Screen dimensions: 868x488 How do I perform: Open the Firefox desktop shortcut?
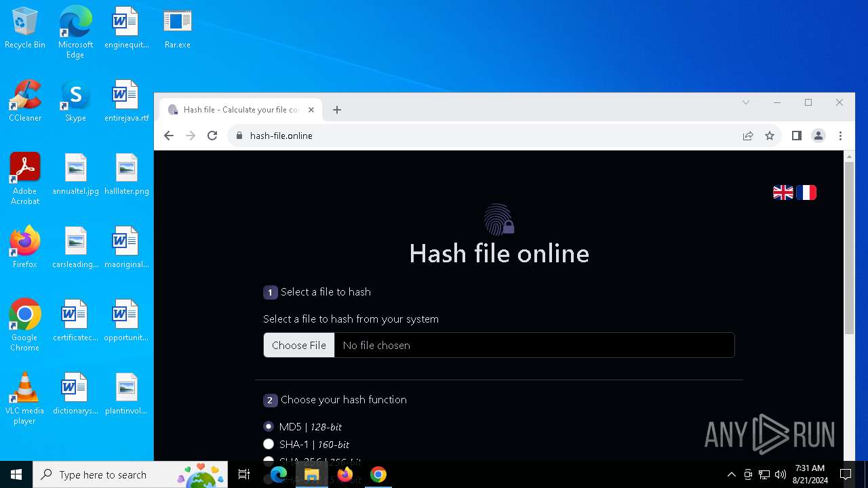[25, 248]
